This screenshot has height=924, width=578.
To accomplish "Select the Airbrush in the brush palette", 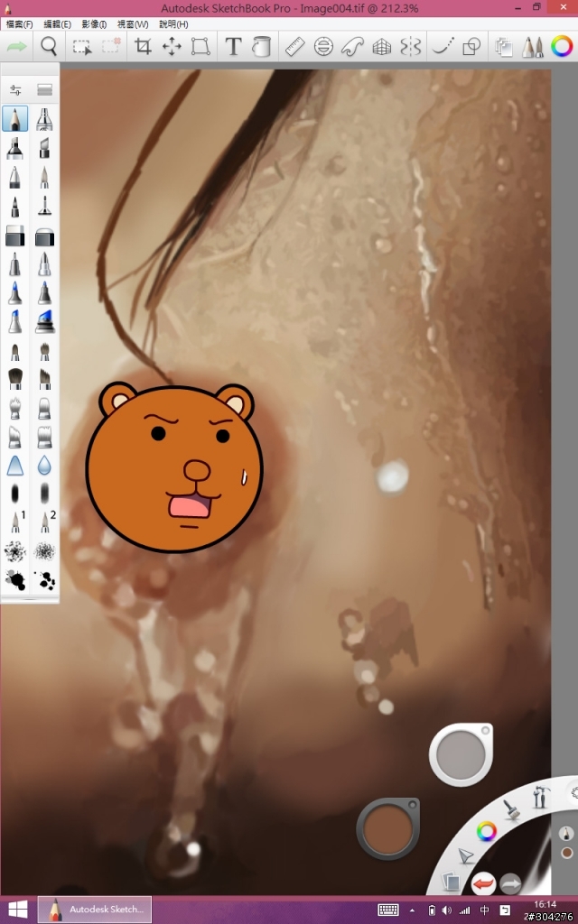I will [x=44, y=118].
